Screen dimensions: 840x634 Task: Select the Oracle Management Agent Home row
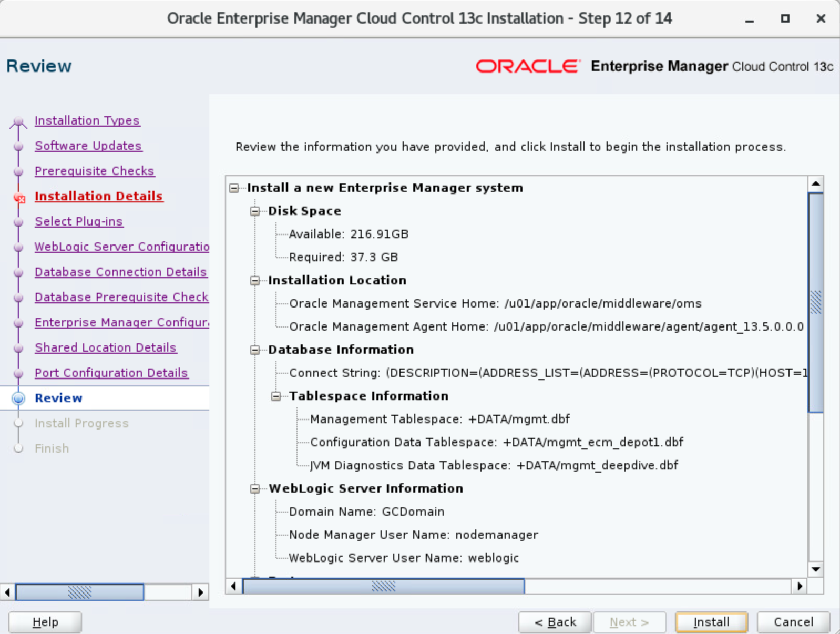click(547, 327)
